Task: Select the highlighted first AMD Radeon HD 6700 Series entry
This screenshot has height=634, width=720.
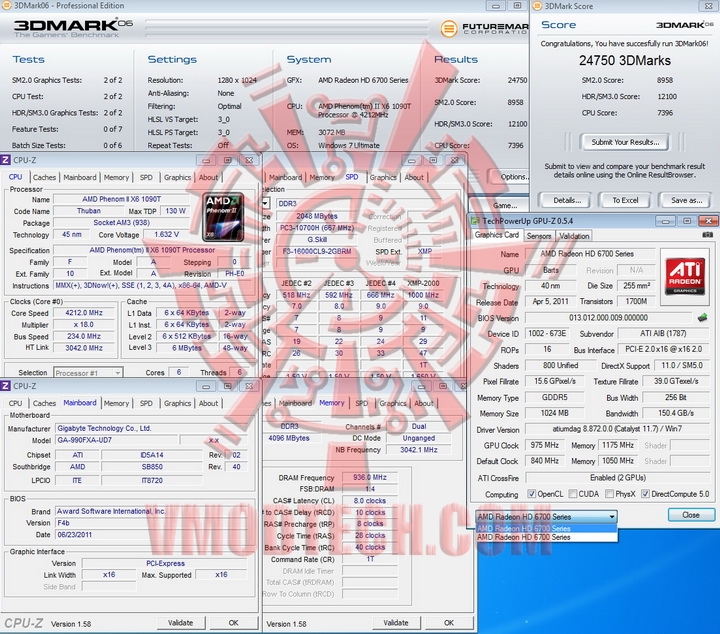Action: [546, 528]
